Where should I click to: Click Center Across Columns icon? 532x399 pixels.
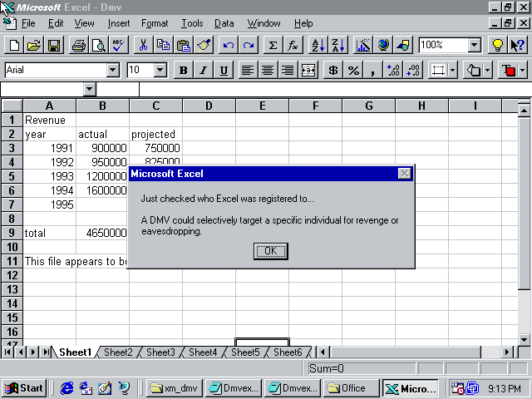(x=308, y=70)
